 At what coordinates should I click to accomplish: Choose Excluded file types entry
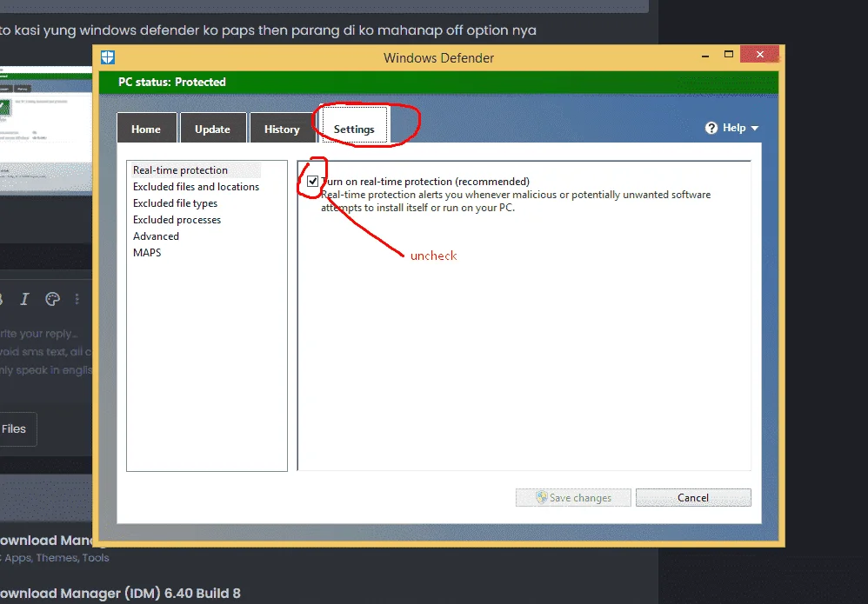175,203
